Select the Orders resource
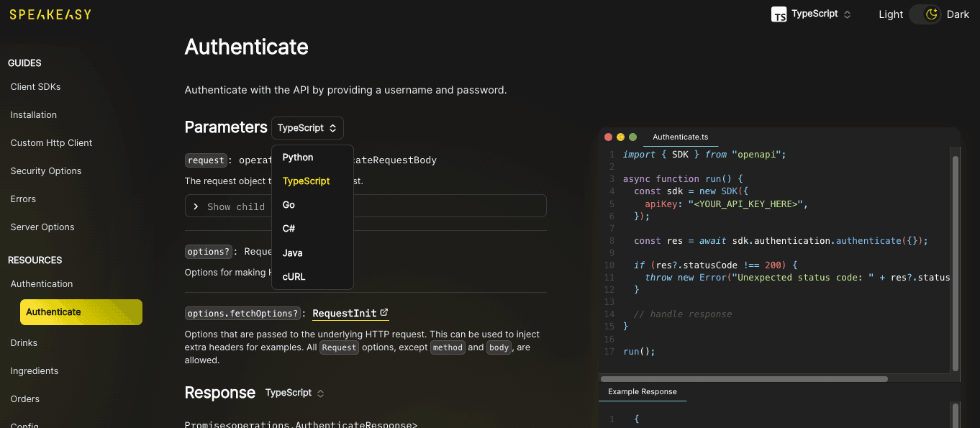980x428 pixels. click(x=24, y=399)
